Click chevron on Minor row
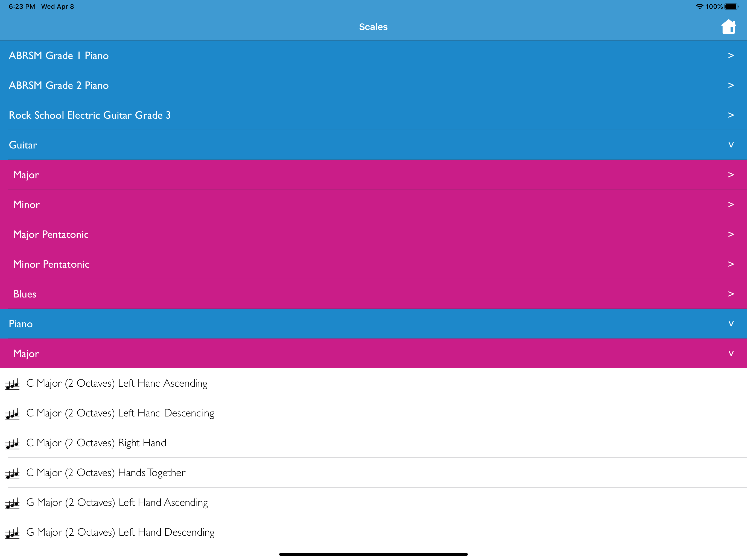The width and height of the screenshot is (747, 560). point(731,204)
